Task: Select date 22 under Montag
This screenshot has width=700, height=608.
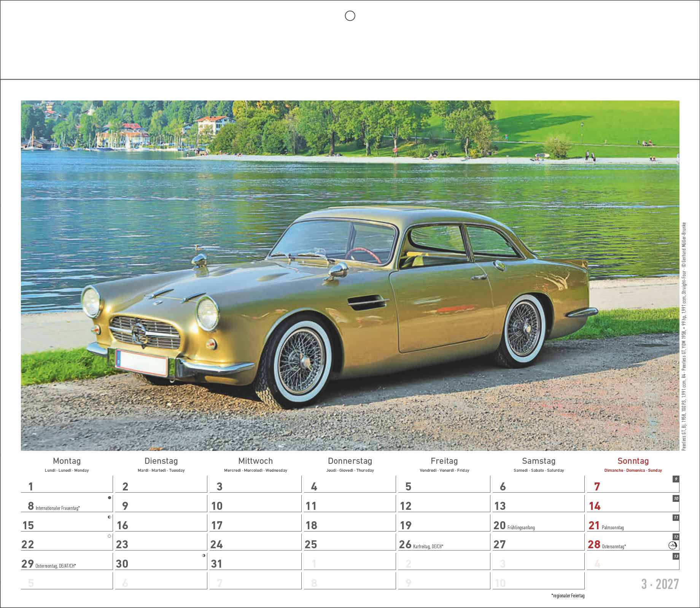Action: click(x=28, y=544)
